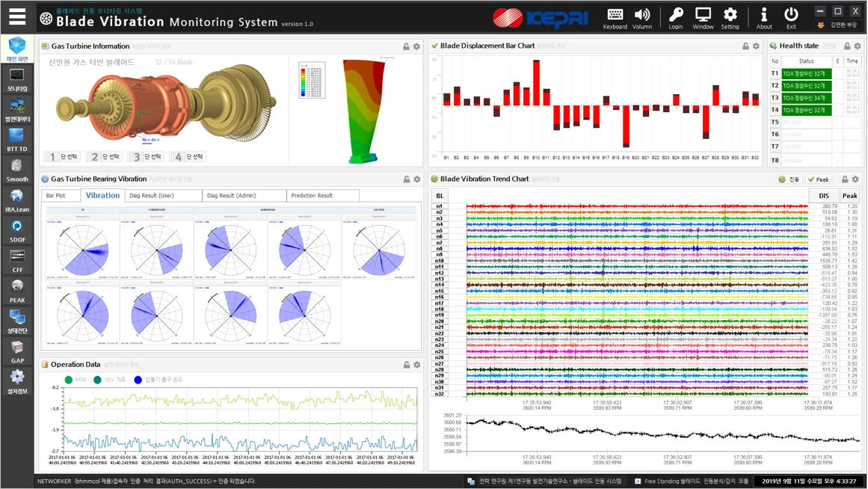The height and width of the screenshot is (489, 868).
Task: Toggle the IGV 개도 series legend
Action: (x=110, y=380)
